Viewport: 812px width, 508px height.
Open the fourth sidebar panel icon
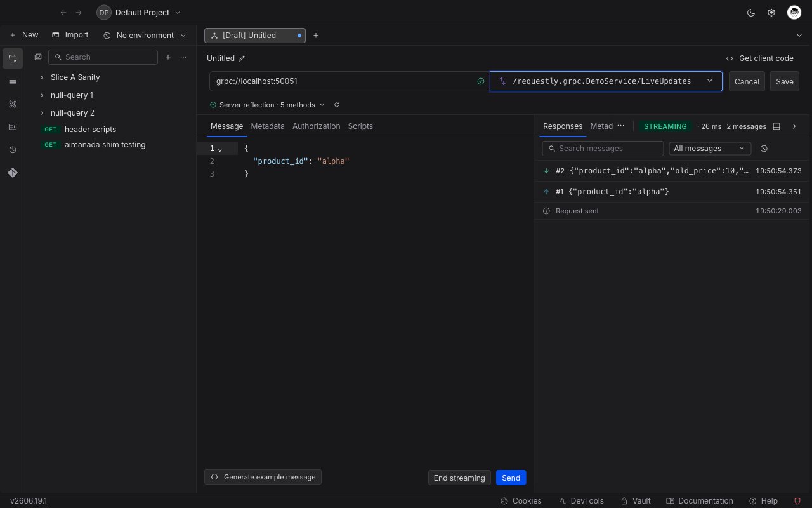13,127
